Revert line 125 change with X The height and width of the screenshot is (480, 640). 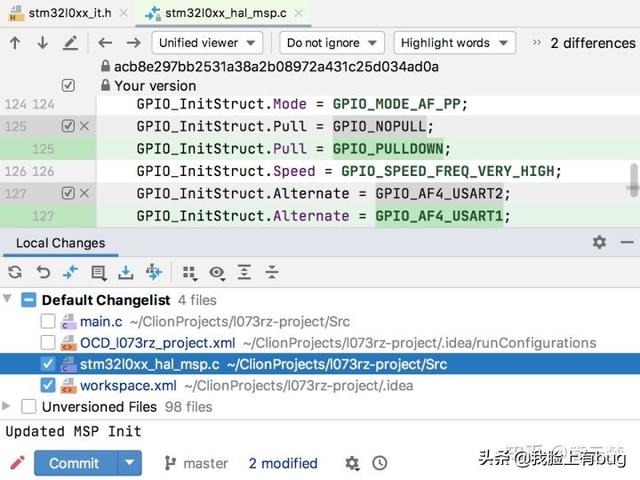[84, 126]
